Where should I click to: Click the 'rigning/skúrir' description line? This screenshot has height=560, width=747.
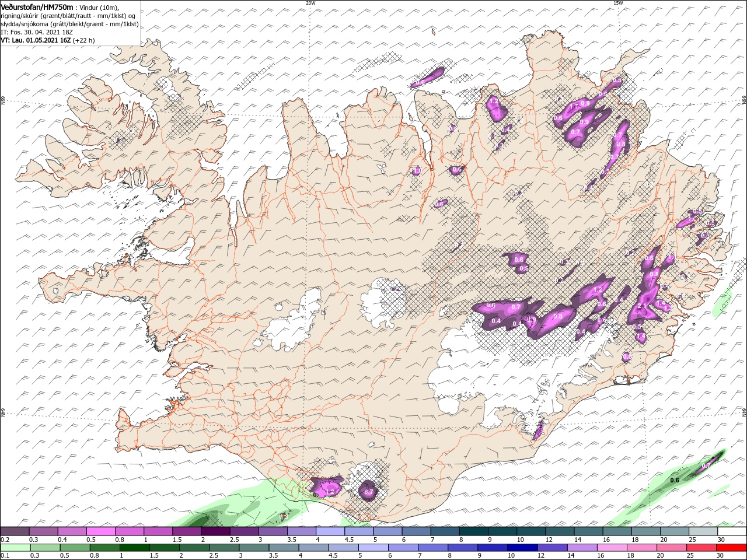68,16
